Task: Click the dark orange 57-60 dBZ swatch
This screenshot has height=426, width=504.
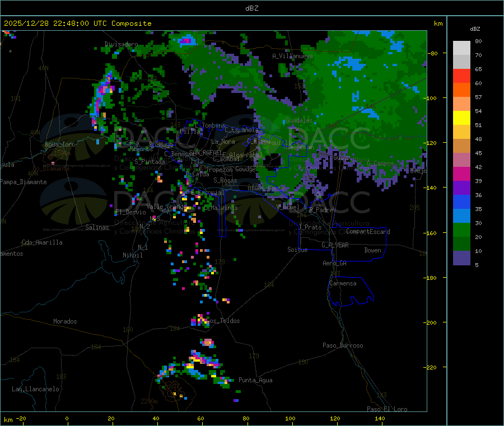Action: coord(461,90)
